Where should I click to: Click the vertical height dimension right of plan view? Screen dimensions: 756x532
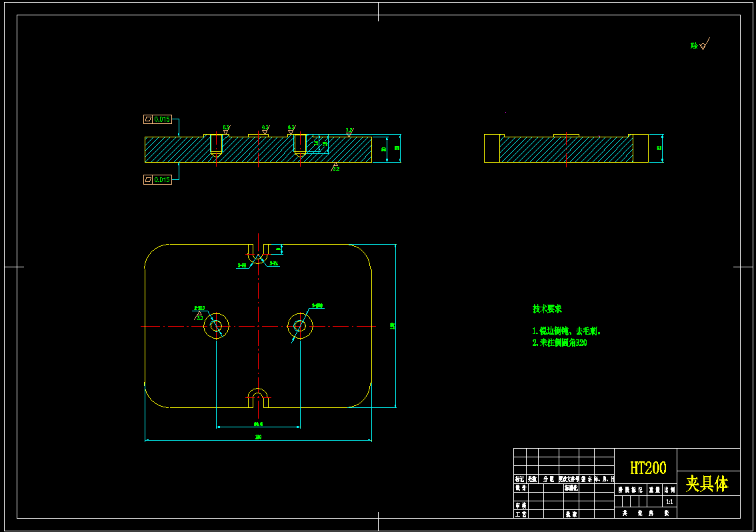(392, 326)
